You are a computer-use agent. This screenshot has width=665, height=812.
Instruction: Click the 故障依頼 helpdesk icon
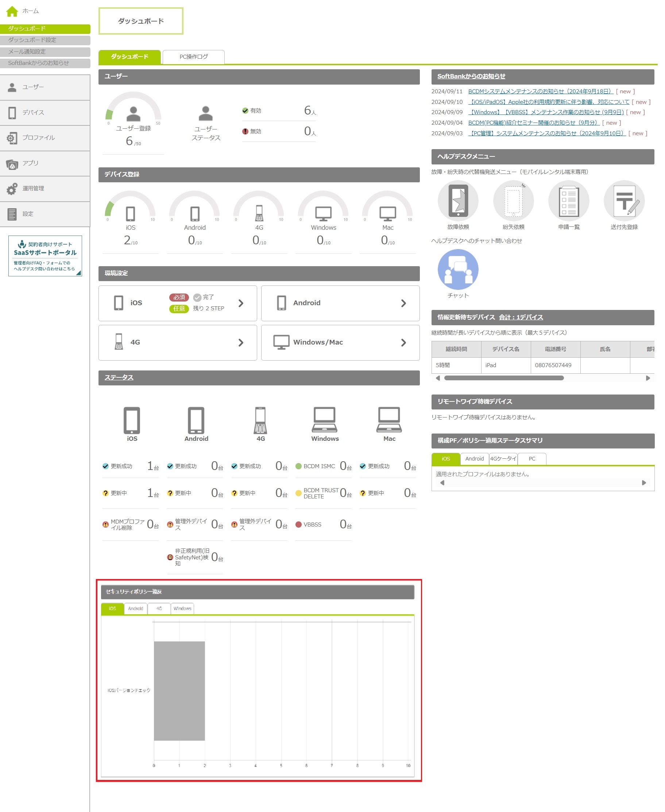(x=458, y=201)
